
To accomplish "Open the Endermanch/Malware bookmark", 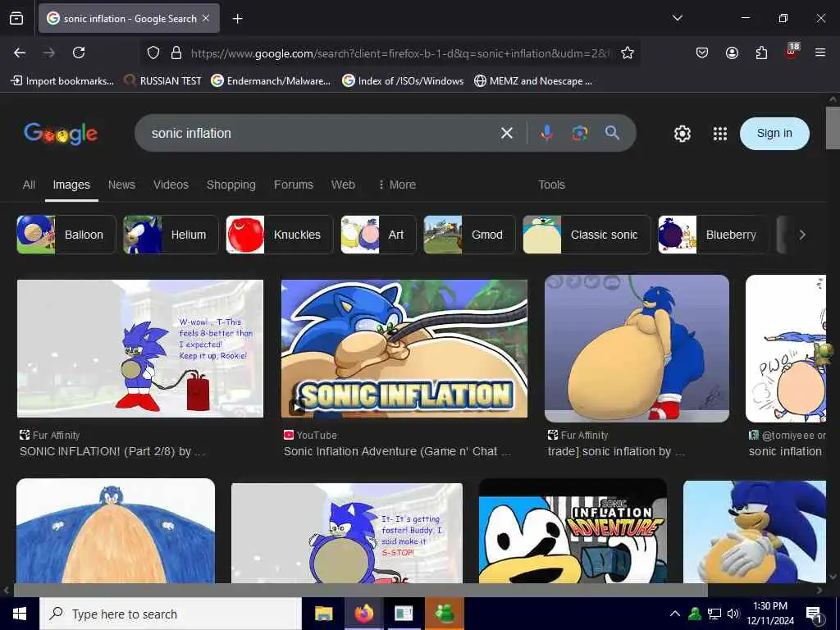I will pyautogui.click(x=271, y=81).
